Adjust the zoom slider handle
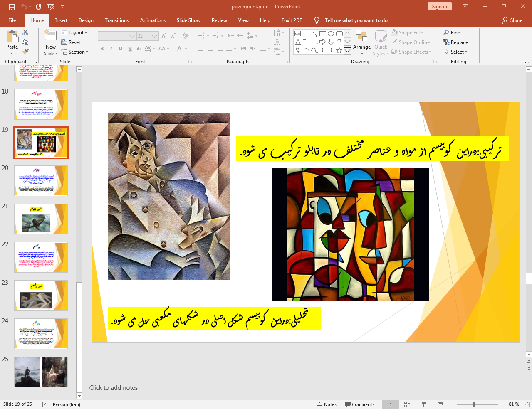This screenshot has width=532, height=409. click(x=473, y=404)
